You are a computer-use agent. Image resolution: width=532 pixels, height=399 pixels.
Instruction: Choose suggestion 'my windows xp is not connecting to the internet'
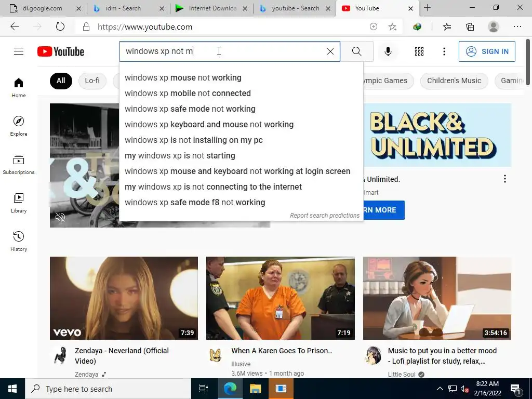pyautogui.click(x=241, y=187)
